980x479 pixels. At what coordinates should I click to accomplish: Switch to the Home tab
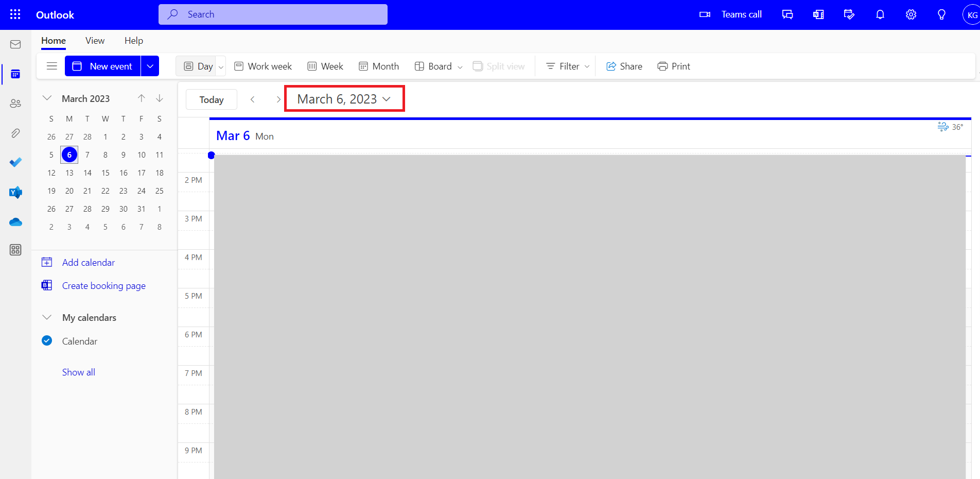54,41
